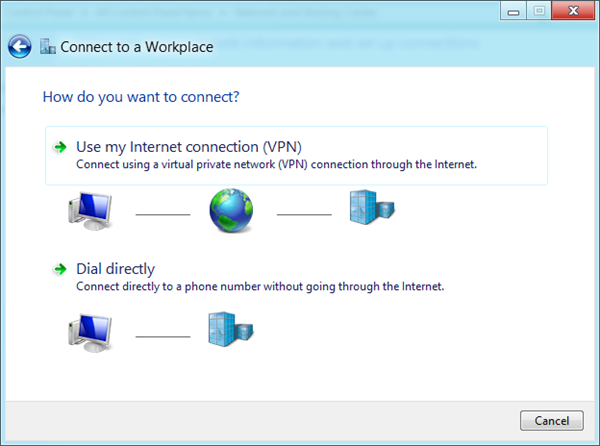This screenshot has height=446, width=600.
Task: Click the computer icon under VPN option
Action: (x=90, y=211)
